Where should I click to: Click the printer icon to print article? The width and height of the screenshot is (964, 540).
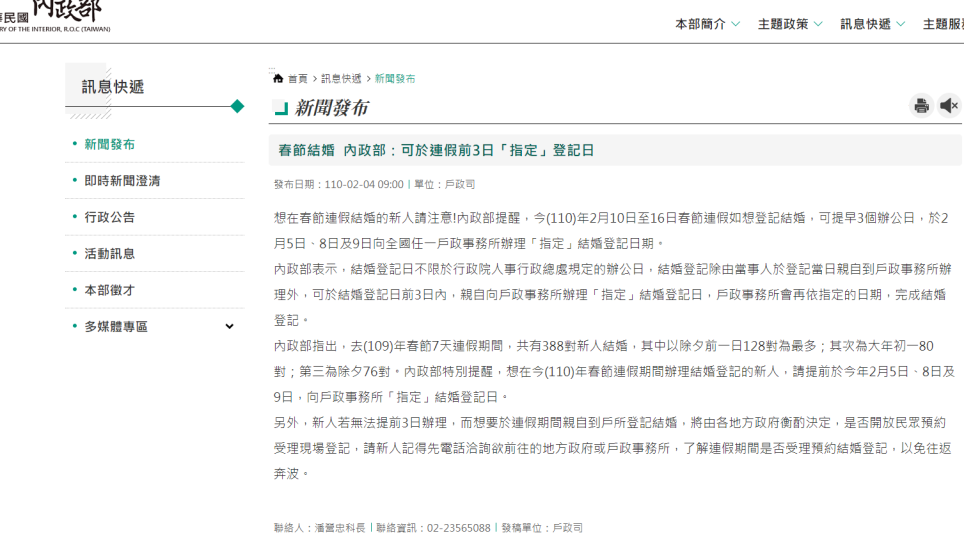point(921,106)
